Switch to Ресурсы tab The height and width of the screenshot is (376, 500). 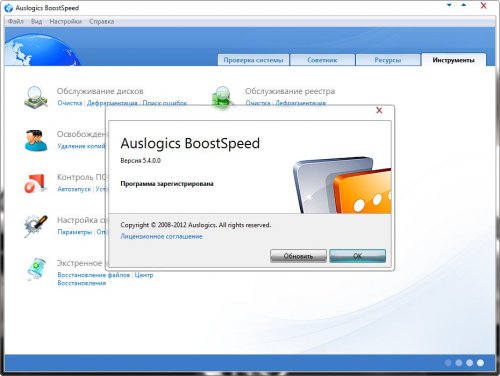[388, 60]
